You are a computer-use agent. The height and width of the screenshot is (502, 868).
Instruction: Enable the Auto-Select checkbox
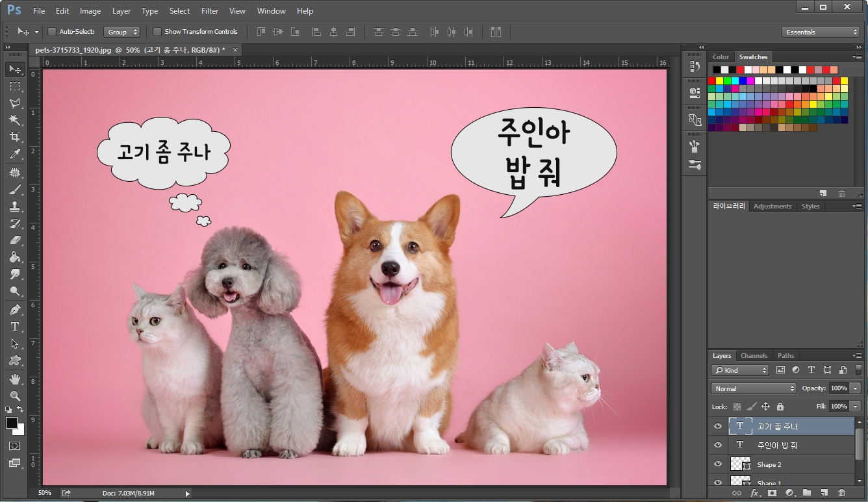[x=51, y=31]
